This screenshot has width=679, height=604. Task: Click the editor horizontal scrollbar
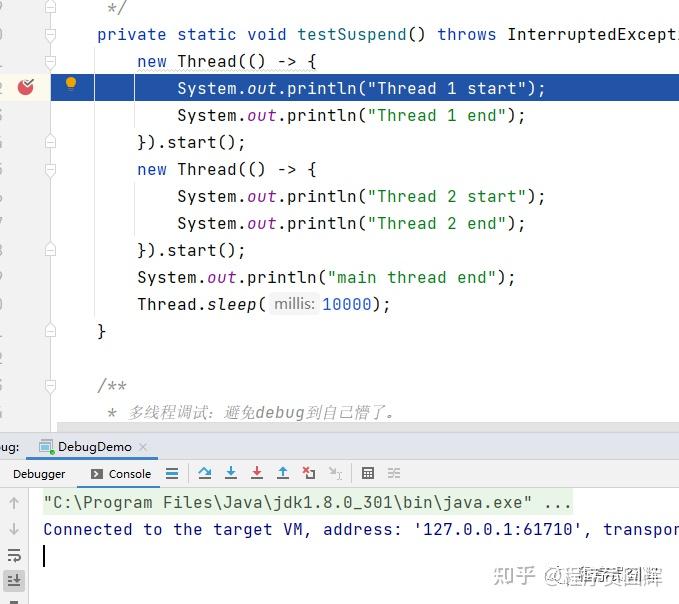pos(368,426)
